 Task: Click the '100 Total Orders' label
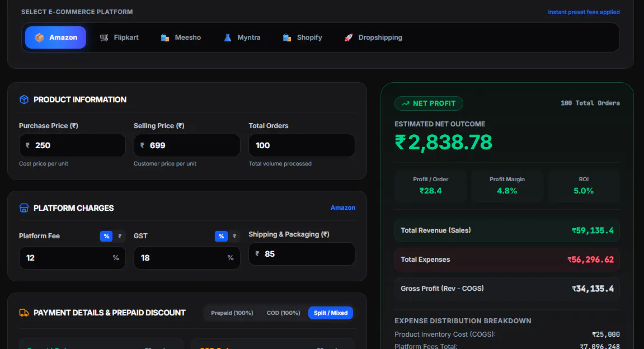(590, 103)
